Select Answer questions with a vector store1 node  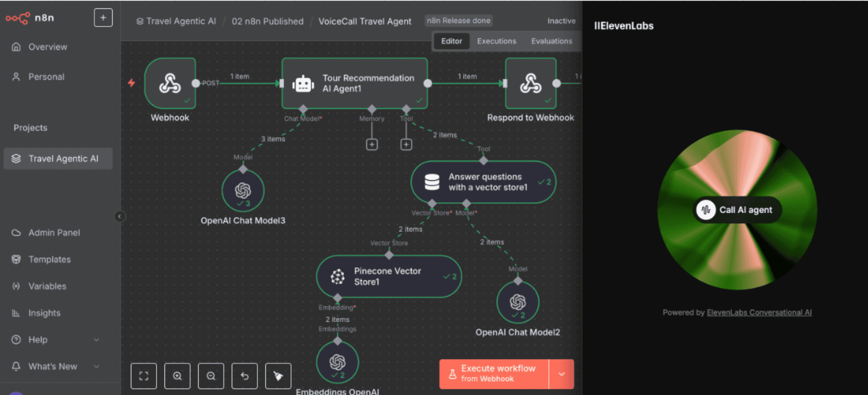click(x=484, y=182)
